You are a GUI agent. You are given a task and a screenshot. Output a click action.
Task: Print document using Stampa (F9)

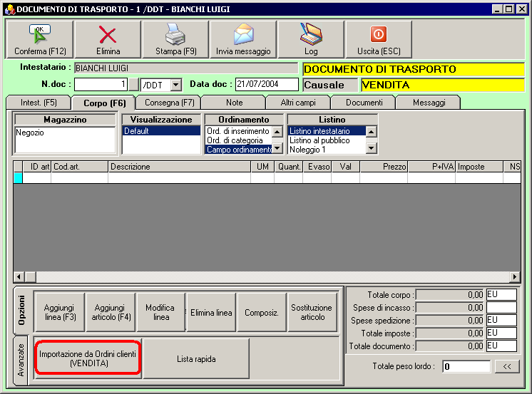[x=175, y=39]
